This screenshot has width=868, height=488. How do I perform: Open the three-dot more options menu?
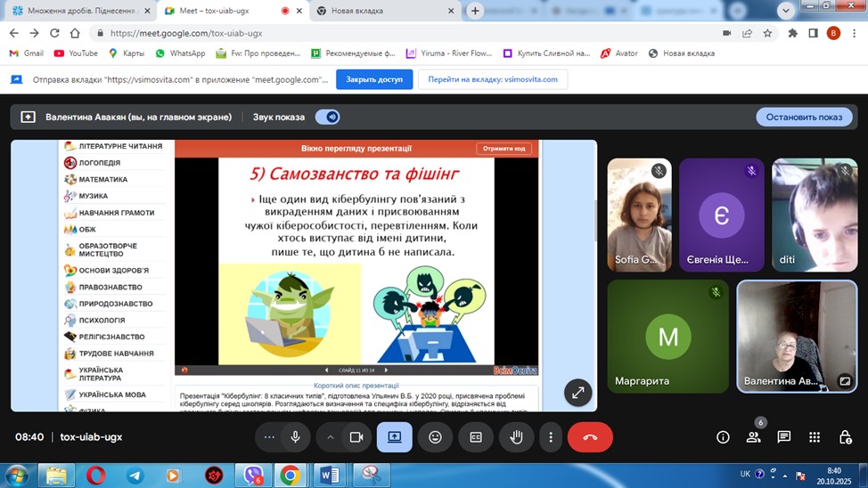551,437
